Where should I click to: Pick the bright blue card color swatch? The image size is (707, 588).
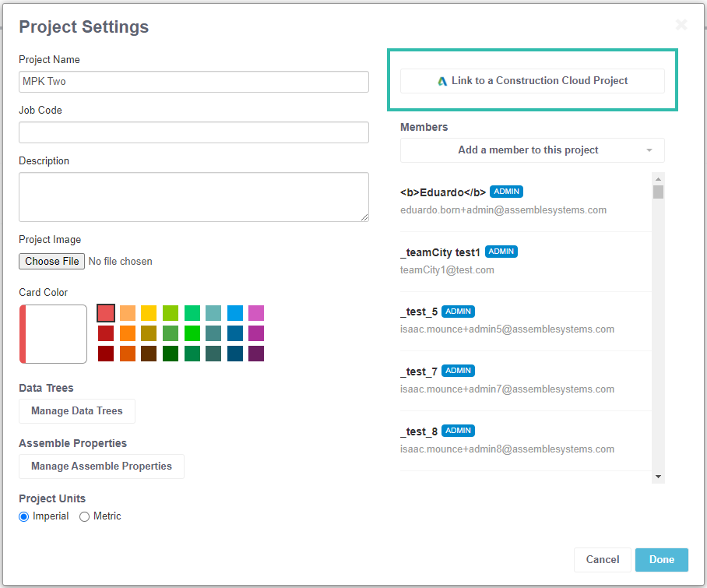click(235, 313)
